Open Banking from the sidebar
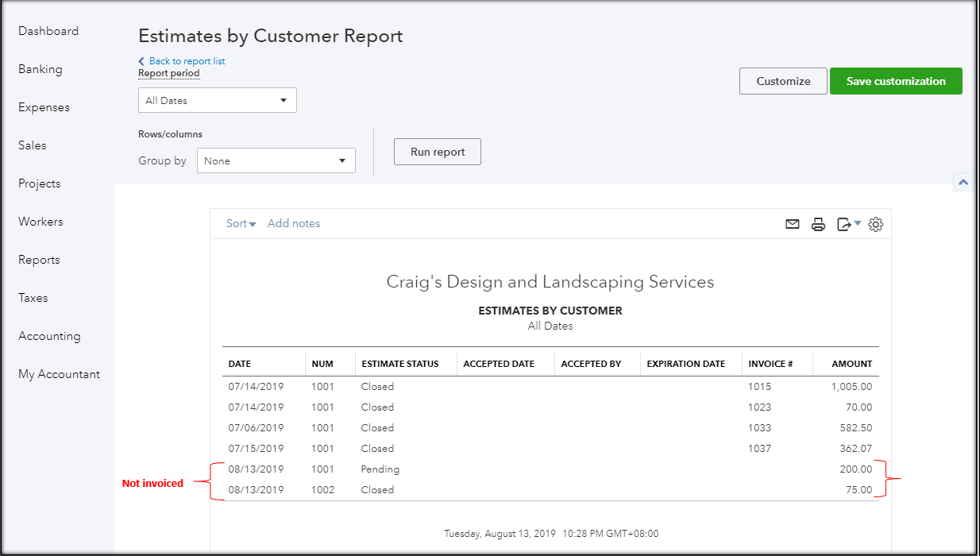Screen dimensions: 980x556 point(41,69)
